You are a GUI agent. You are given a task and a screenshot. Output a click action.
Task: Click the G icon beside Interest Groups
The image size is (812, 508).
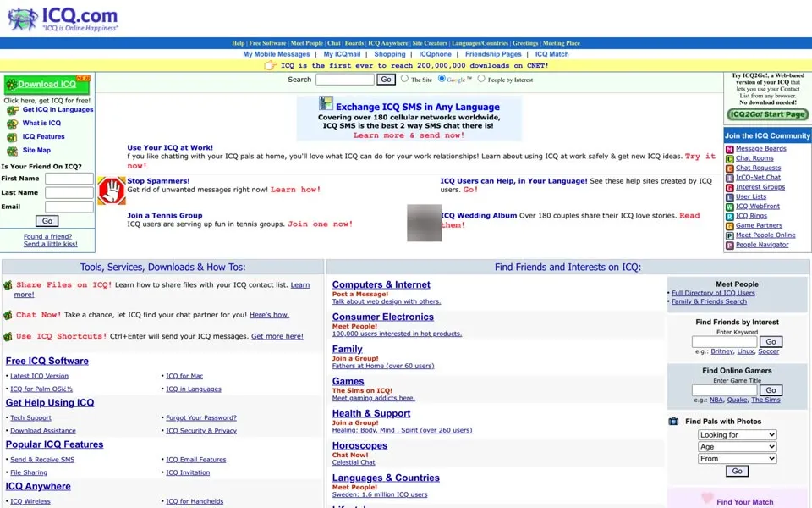730,188
